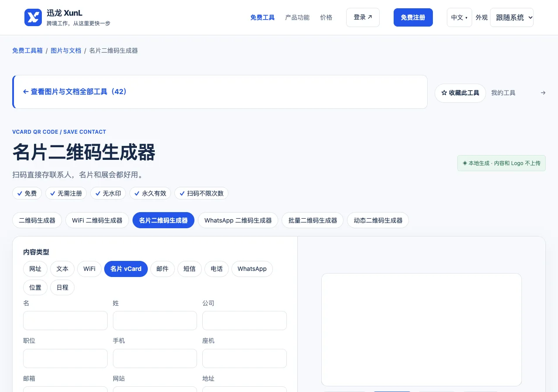The image size is (558, 392).
Task: Click the QR code preview area
Action: 422,330
